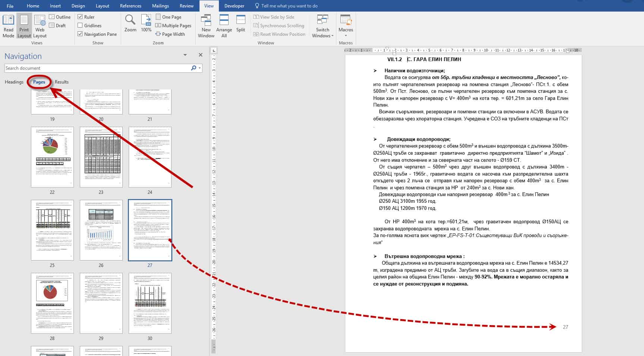Image resolution: width=644 pixels, height=356 pixels.
Task: Open the File menu
Action: tap(10, 6)
